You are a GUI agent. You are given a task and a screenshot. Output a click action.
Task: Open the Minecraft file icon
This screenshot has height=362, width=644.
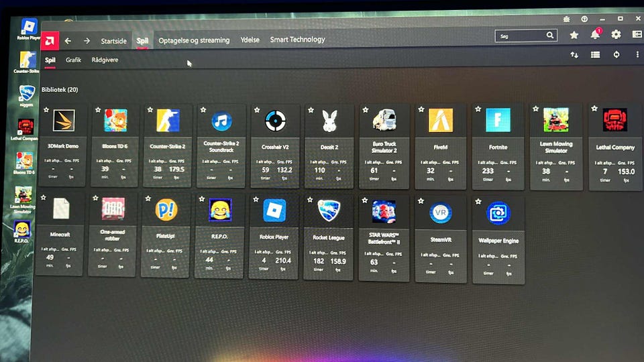pos(61,208)
